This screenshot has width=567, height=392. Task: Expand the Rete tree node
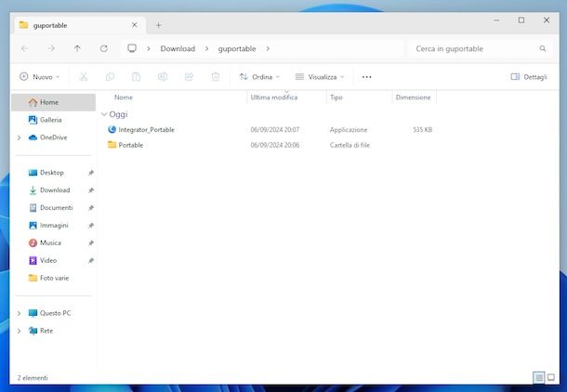click(x=19, y=331)
